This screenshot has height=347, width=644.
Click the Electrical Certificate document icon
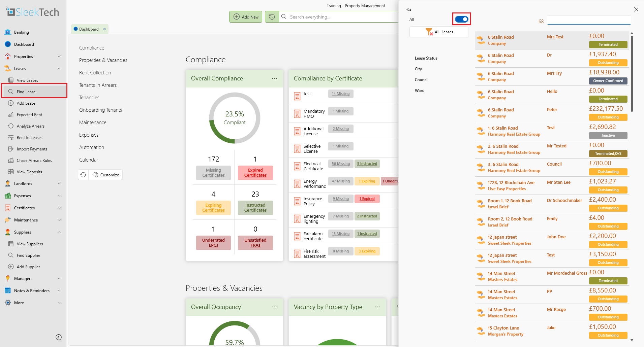[x=297, y=166]
